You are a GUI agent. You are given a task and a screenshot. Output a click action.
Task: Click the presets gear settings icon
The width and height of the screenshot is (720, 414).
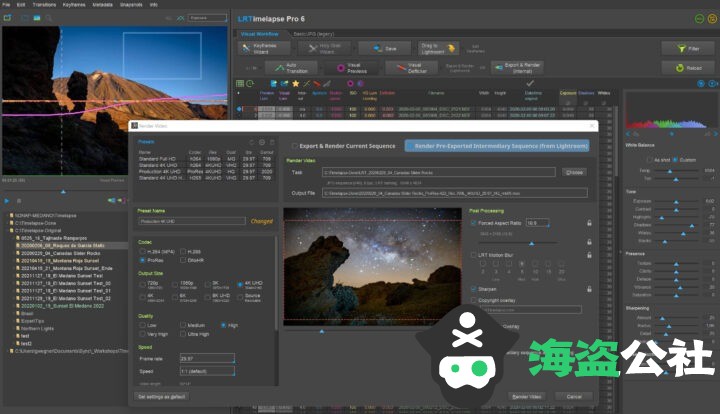pyautogui.click(x=262, y=142)
